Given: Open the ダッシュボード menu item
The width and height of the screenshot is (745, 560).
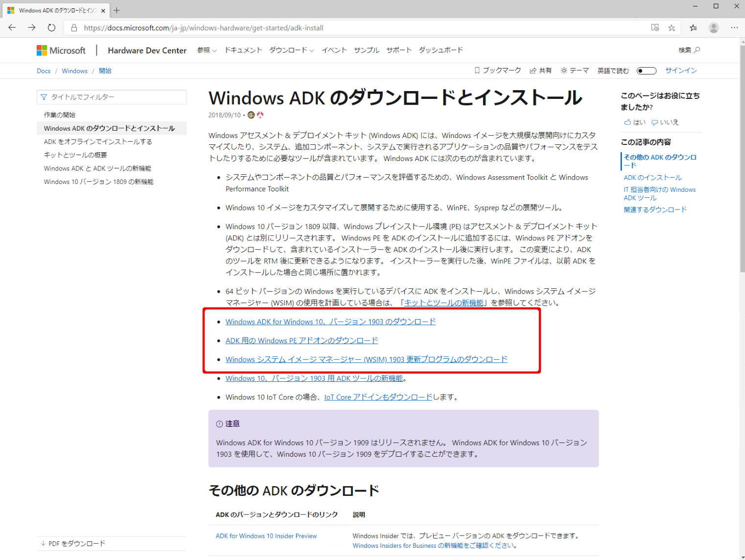Looking at the screenshot, I should (x=441, y=50).
